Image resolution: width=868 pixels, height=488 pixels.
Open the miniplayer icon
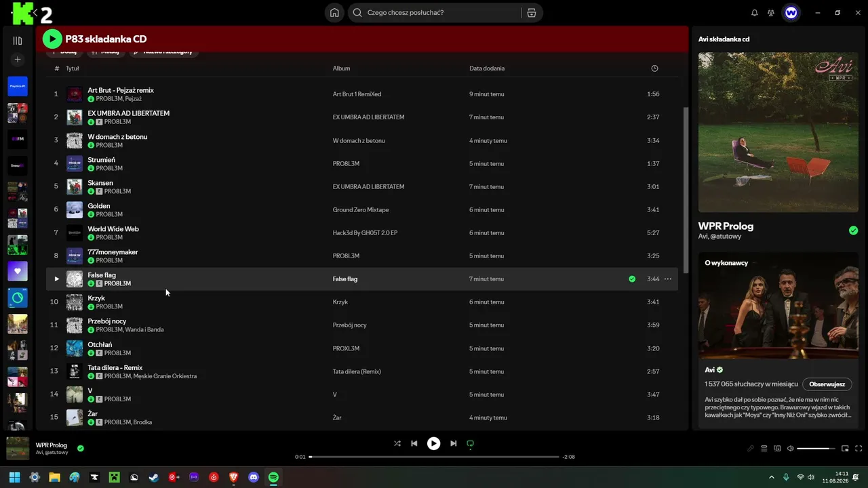click(x=845, y=449)
